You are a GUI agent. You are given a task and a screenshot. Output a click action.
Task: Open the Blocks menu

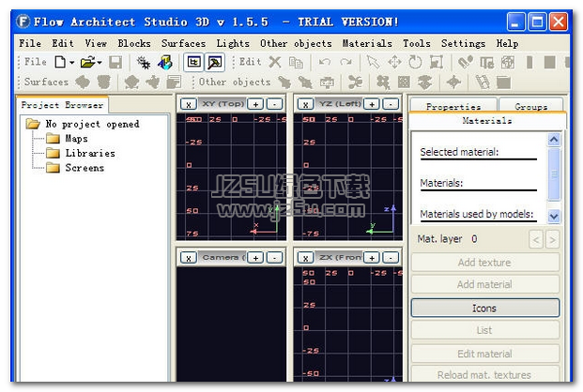tap(134, 43)
